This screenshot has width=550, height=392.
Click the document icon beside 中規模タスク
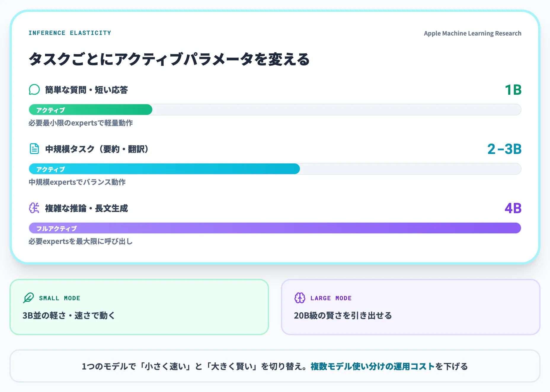34,149
